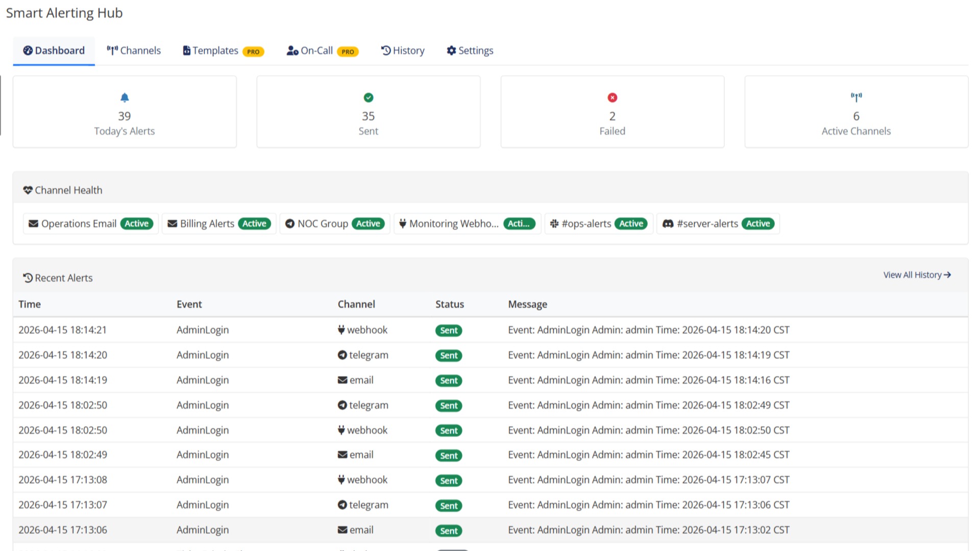Click the Telegram icon on NOC Group chip
Screen dimensions: 980x551
coord(290,223)
